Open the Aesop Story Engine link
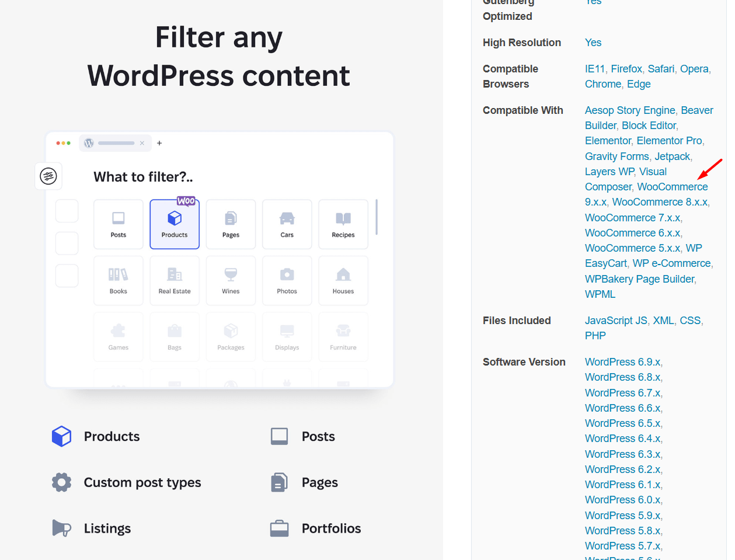Image resolution: width=735 pixels, height=560 pixels. pos(630,110)
